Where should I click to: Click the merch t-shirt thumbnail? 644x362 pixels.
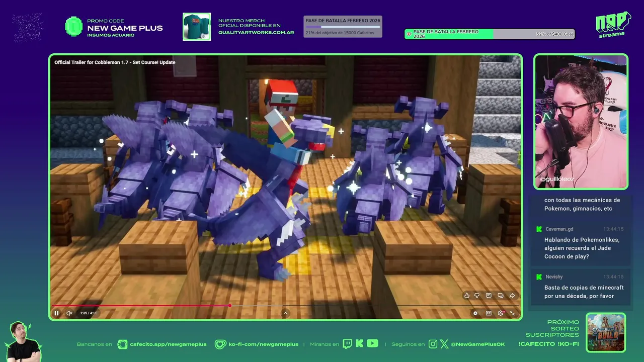coord(197,27)
